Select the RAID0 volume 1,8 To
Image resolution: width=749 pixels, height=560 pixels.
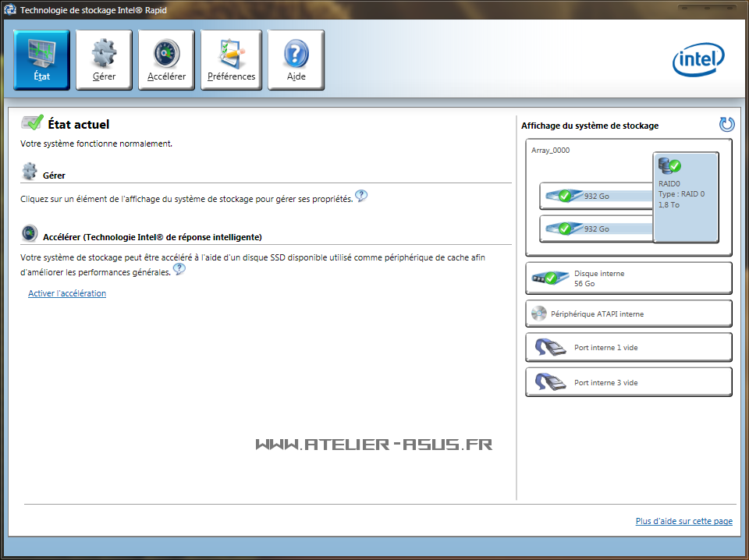685,197
